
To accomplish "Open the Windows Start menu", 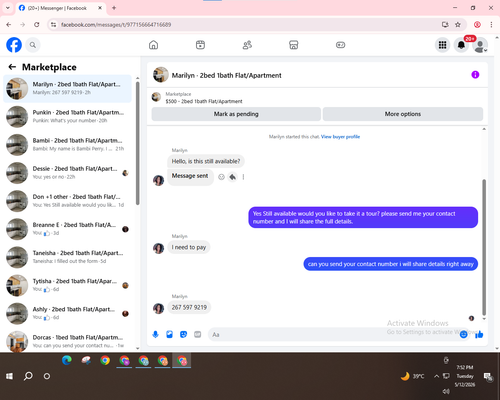I will (9, 376).
